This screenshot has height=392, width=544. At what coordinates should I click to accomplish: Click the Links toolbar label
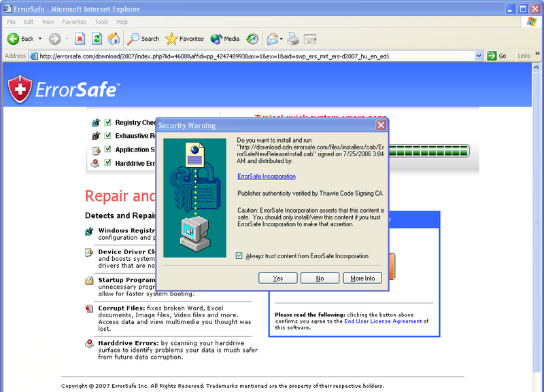pyautogui.click(x=524, y=56)
